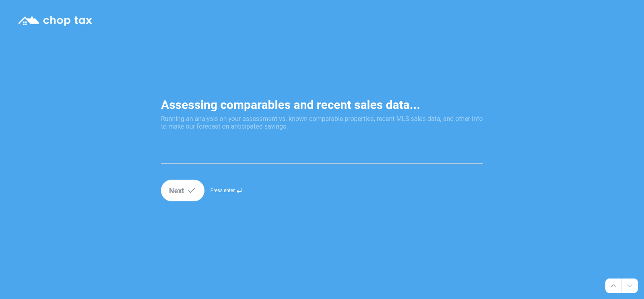Image resolution: width=644 pixels, height=299 pixels.
Task: Go to next question with down chevron
Action: (630, 286)
